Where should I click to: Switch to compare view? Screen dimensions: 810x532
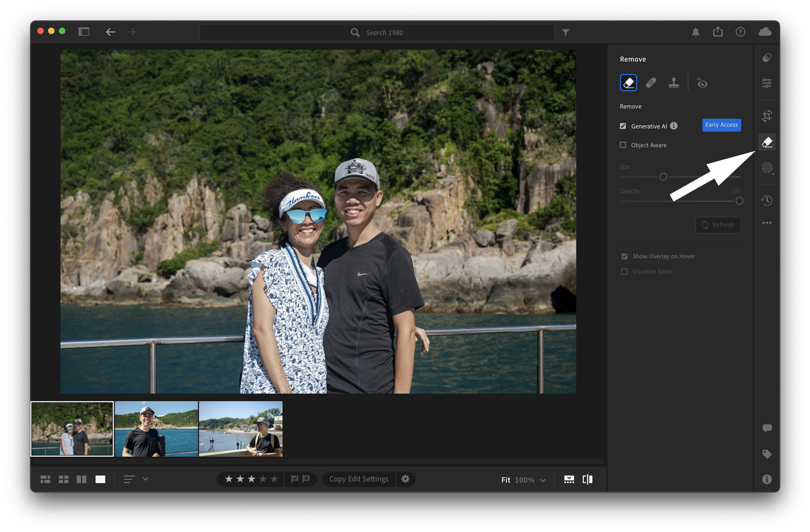[x=81, y=479]
